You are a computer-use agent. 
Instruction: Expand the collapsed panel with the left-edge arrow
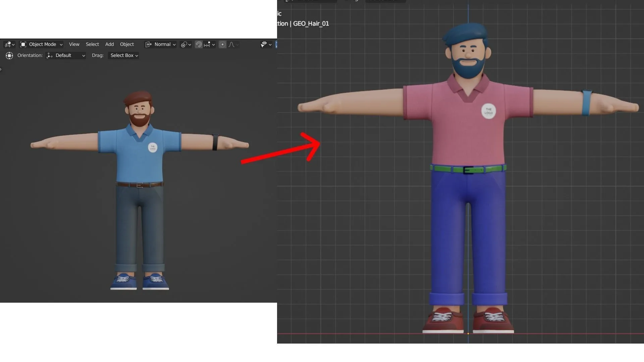tap(1, 69)
